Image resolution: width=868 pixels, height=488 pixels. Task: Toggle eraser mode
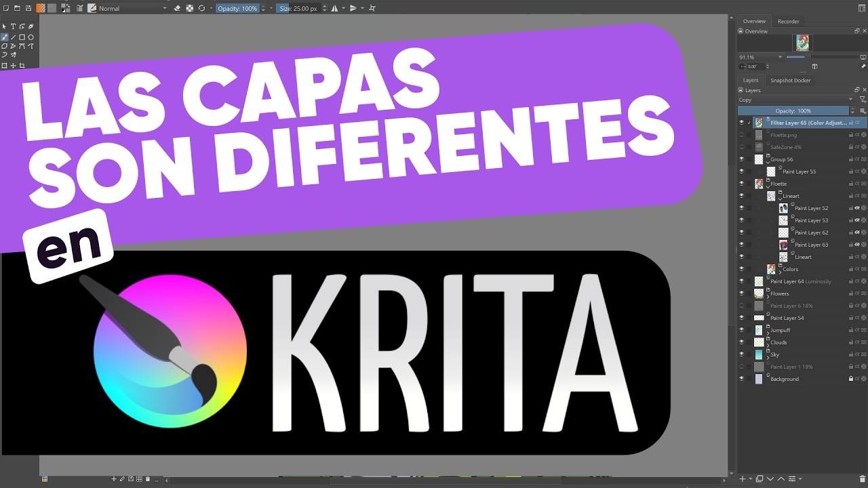point(177,8)
